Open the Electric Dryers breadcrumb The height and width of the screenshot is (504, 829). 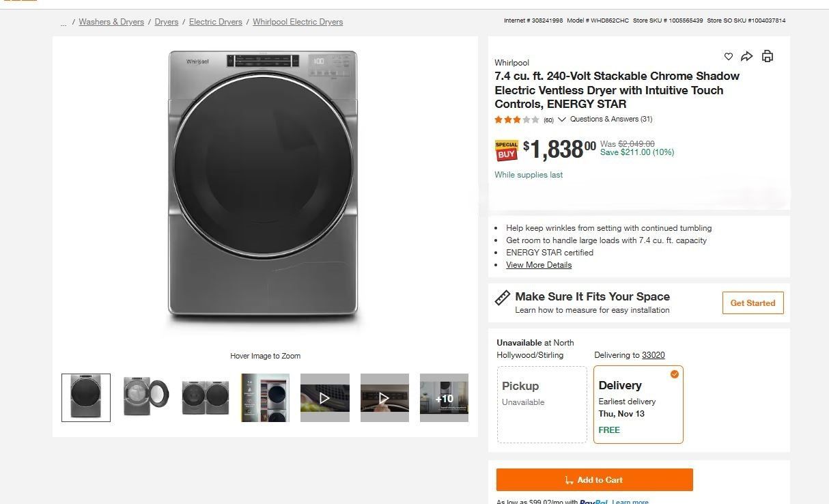pos(215,22)
